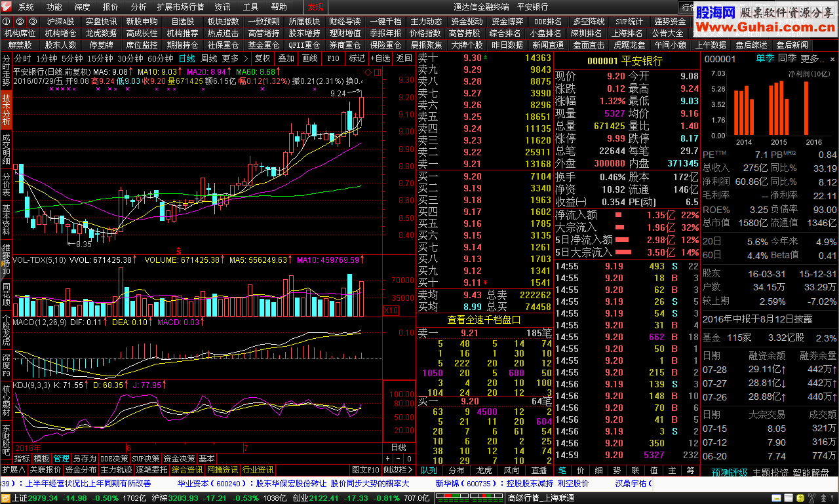This screenshot has width=839, height=504.
Task: Select the 日线 daily period
Action: 187,58
